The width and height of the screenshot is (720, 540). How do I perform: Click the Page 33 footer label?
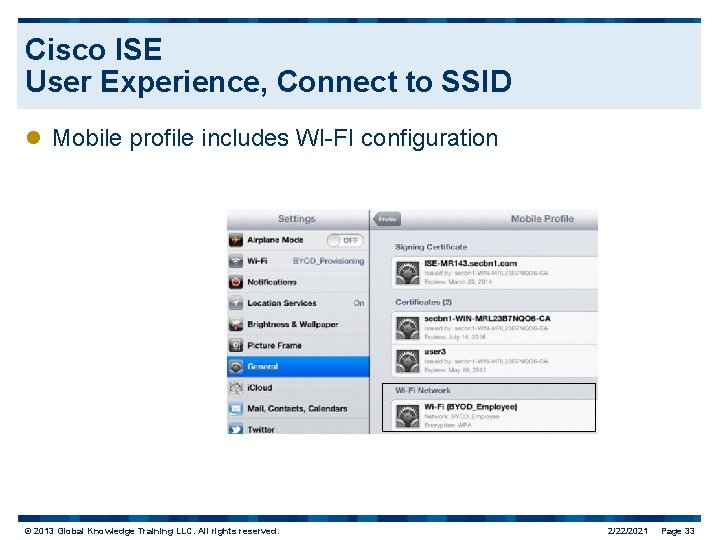[678, 531]
